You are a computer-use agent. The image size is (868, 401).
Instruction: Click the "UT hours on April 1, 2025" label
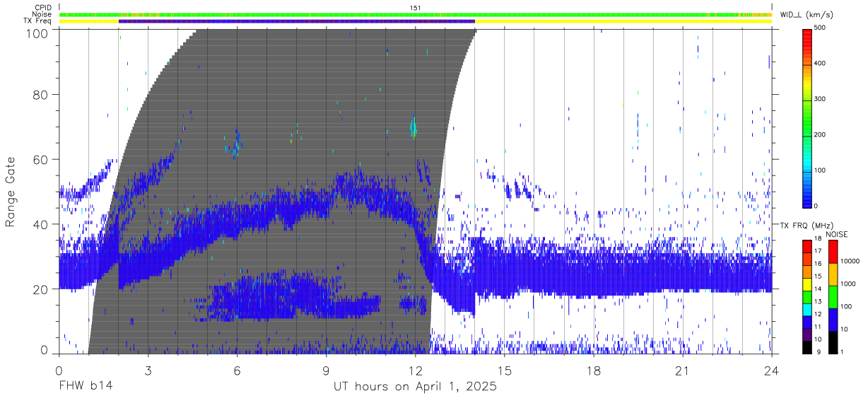(x=415, y=387)
